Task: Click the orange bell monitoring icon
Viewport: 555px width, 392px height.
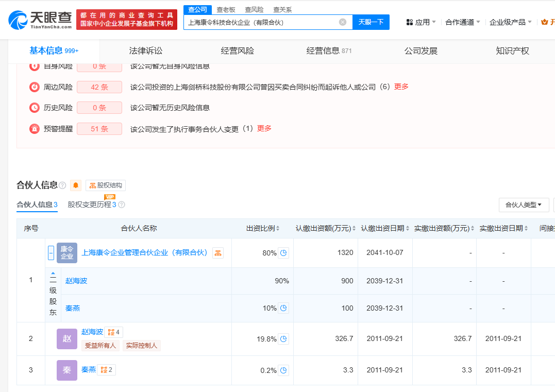Action: [x=76, y=185]
